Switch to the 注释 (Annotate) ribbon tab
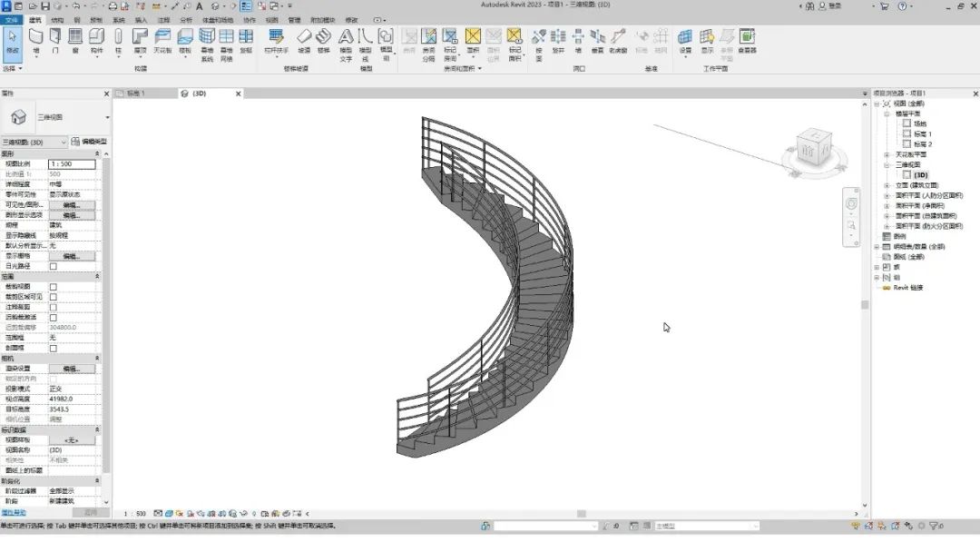980x552 pixels. [163, 20]
